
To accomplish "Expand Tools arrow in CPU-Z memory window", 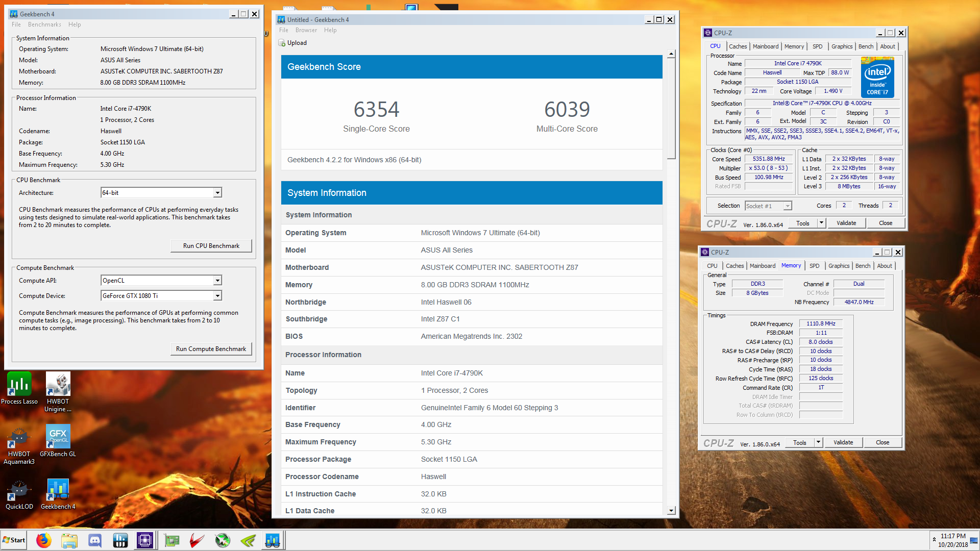I will tap(818, 442).
